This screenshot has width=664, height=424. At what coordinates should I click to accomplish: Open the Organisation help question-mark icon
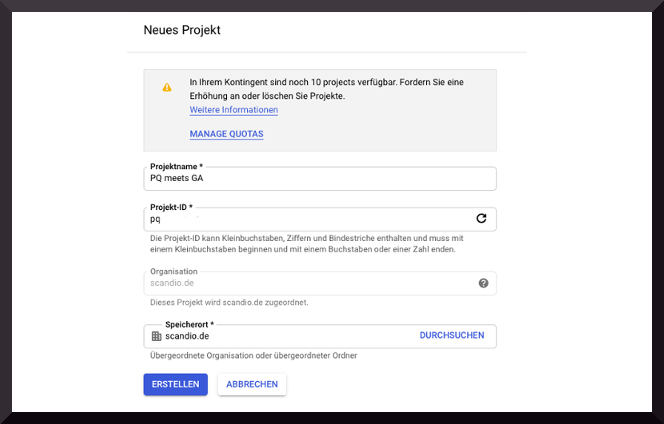pyautogui.click(x=483, y=283)
